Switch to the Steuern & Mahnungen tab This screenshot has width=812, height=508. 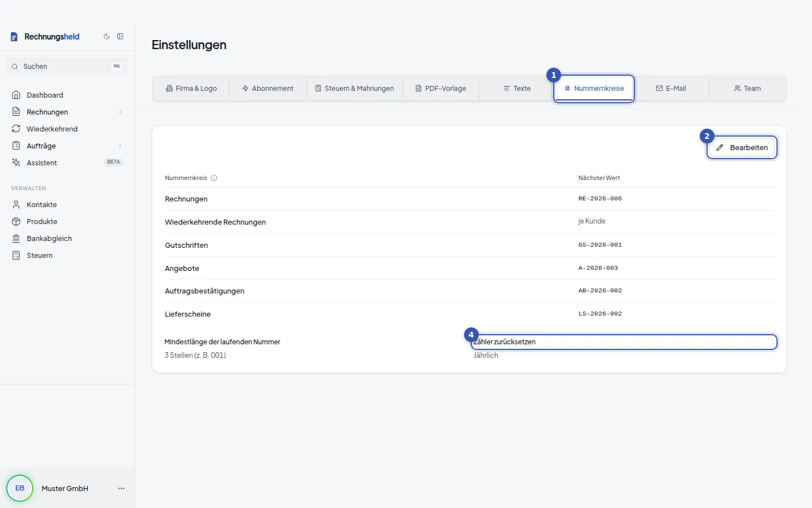click(x=355, y=89)
